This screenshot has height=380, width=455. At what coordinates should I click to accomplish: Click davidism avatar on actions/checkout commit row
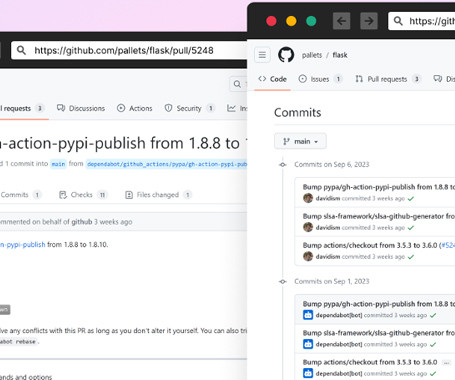tap(308, 256)
